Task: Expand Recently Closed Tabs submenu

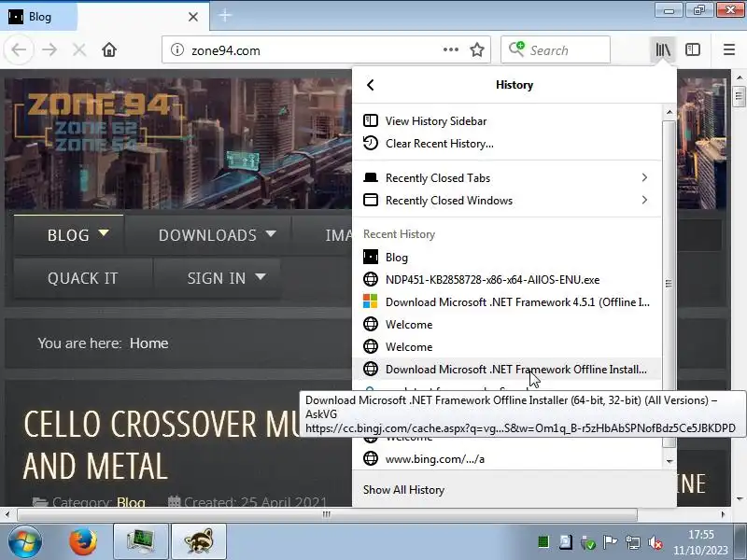Action: tap(507, 177)
